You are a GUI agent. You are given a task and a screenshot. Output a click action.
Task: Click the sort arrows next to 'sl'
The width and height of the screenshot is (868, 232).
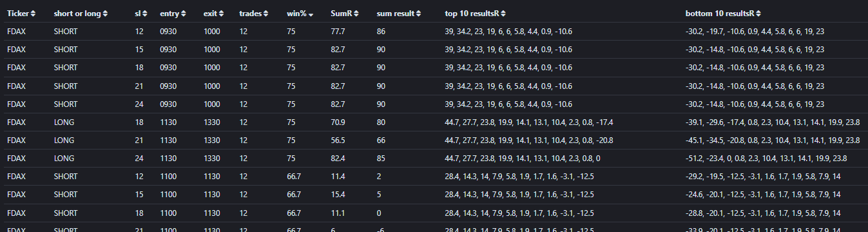point(145,14)
